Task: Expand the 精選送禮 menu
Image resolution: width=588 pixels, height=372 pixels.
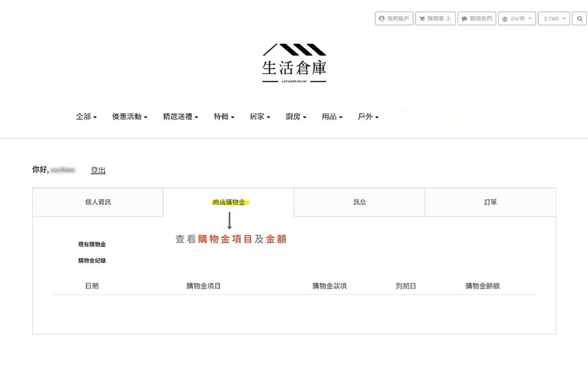Action: (x=180, y=117)
